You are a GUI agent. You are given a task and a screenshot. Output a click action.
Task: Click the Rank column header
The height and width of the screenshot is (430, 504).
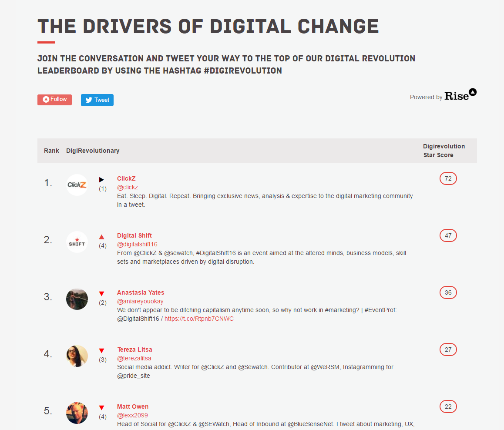pyautogui.click(x=51, y=151)
